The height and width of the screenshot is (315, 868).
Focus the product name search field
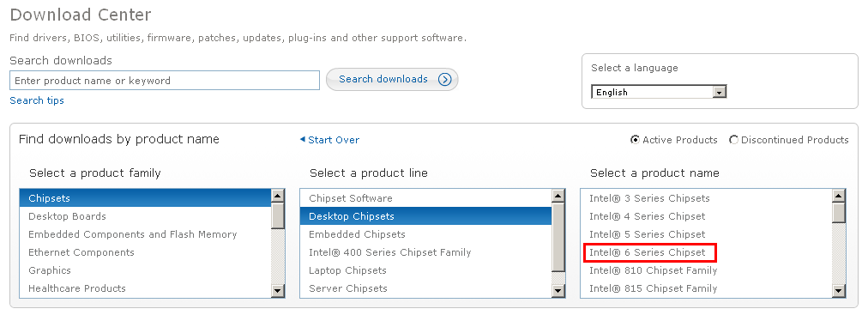(x=165, y=81)
